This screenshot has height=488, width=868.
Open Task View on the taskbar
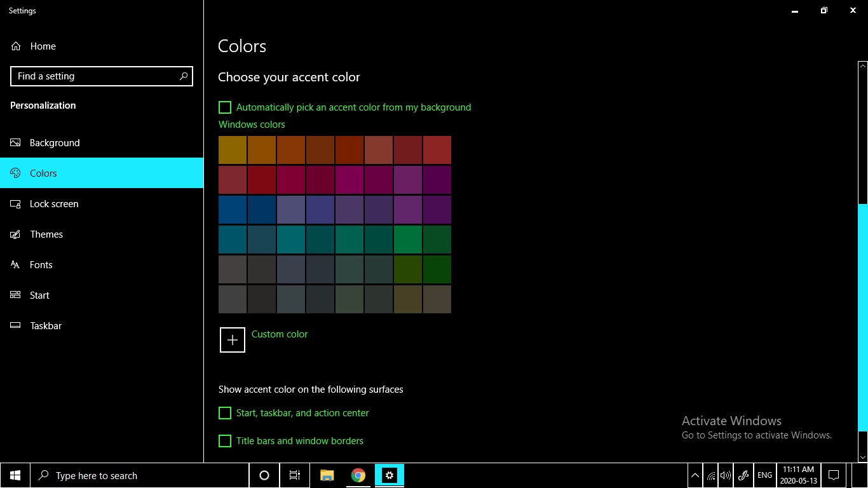pyautogui.click(x=295, y=475)
